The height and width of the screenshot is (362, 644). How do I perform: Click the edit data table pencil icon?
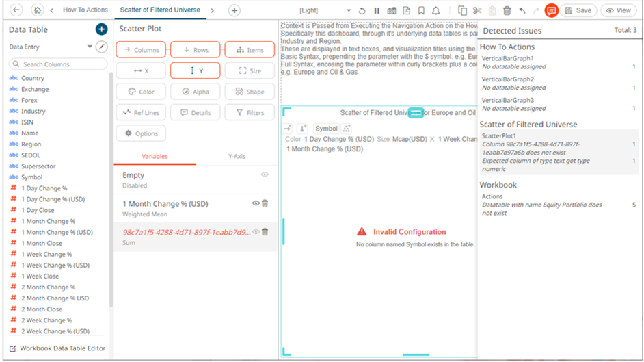tap(102, 47)
